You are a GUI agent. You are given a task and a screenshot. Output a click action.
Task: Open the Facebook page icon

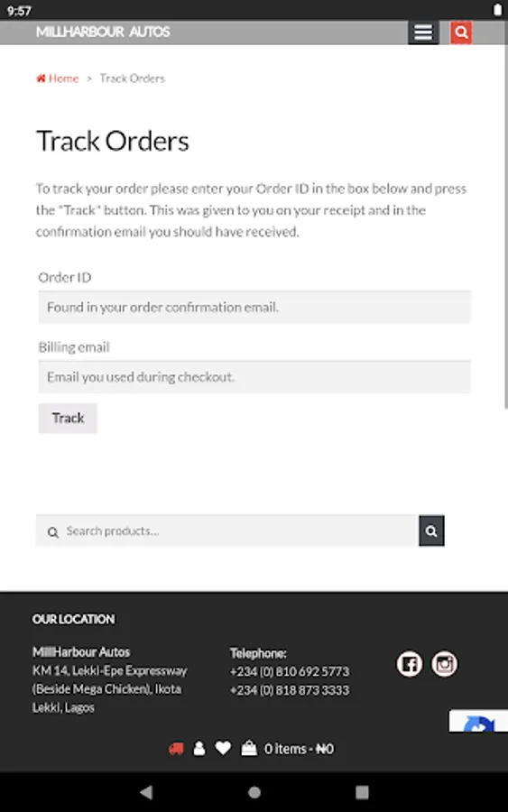409,664
